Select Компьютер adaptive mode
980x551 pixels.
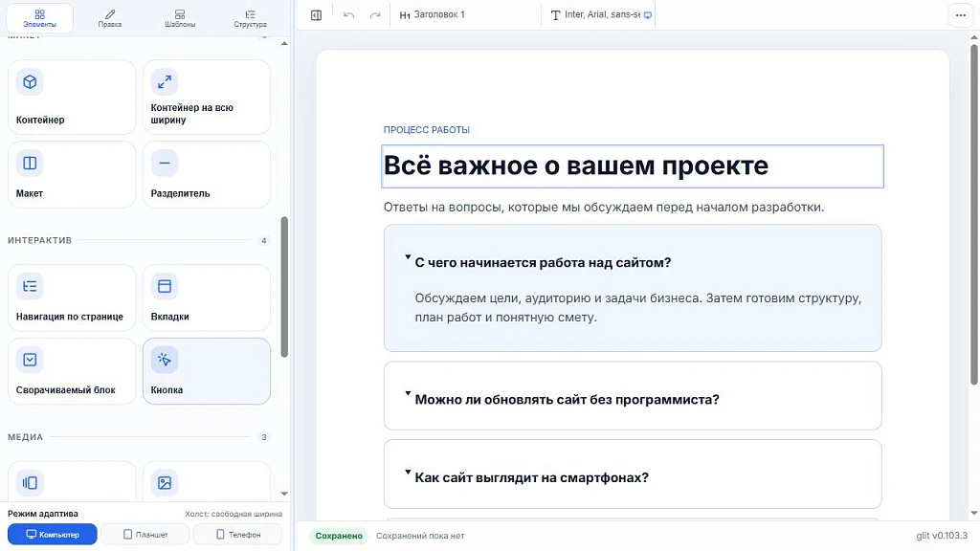click(53, 534)
